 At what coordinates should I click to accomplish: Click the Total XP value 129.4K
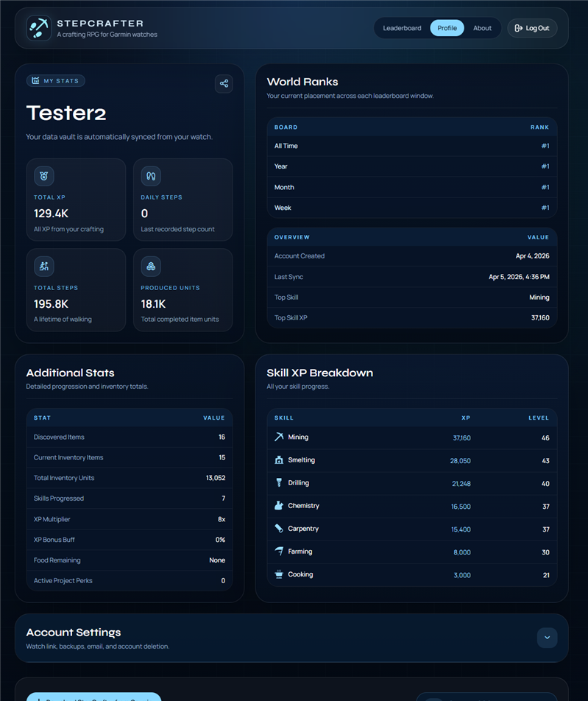pyautogui.click(x=51, y=214)
